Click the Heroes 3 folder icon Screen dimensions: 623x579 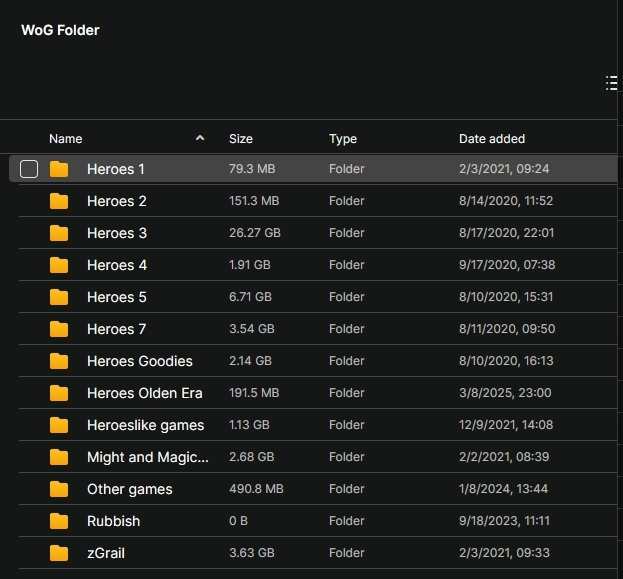(59, 233)
